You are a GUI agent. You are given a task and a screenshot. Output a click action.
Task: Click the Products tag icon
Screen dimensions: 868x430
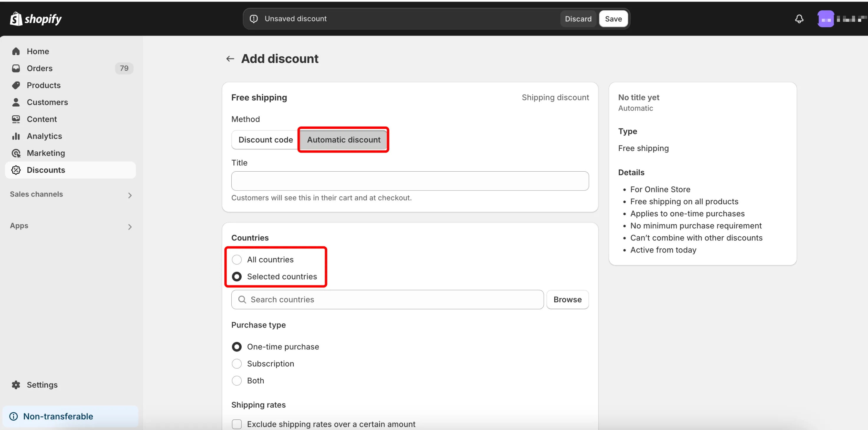pyautogui.click(x=16, y=85)
